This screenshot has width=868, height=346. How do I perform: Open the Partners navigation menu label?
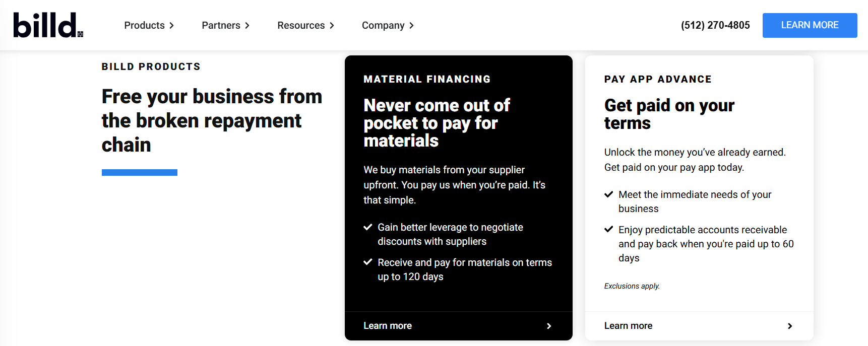pyautogui.click(x=221, y=25)
